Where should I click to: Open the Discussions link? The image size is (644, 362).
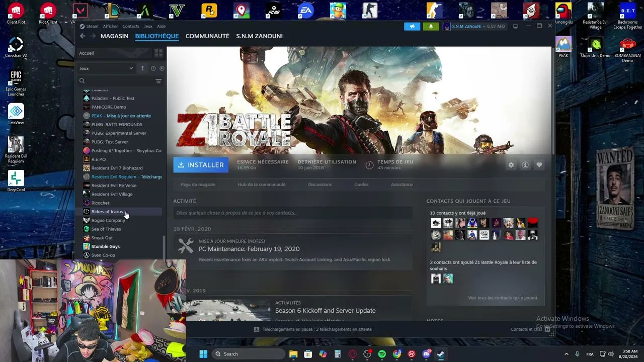320,185
